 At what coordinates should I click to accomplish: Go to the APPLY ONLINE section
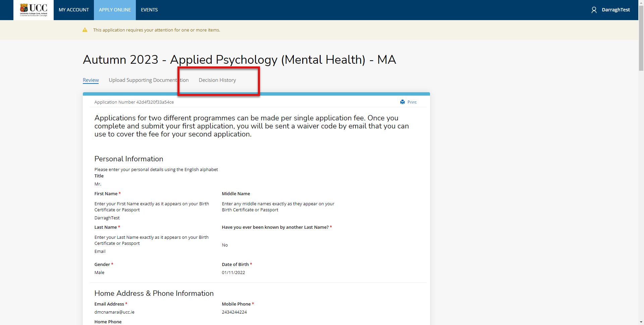tap(115, 10)
